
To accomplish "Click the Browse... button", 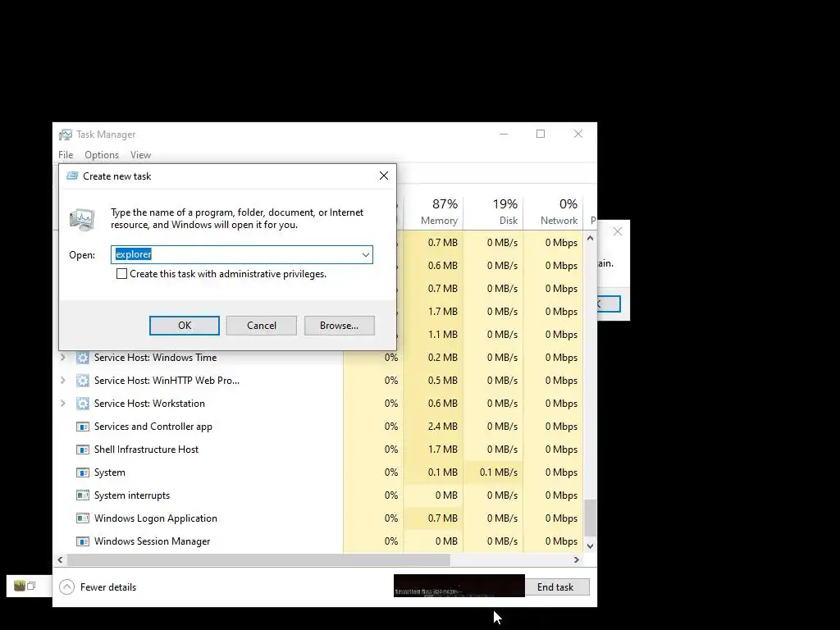I will point(339,325).
